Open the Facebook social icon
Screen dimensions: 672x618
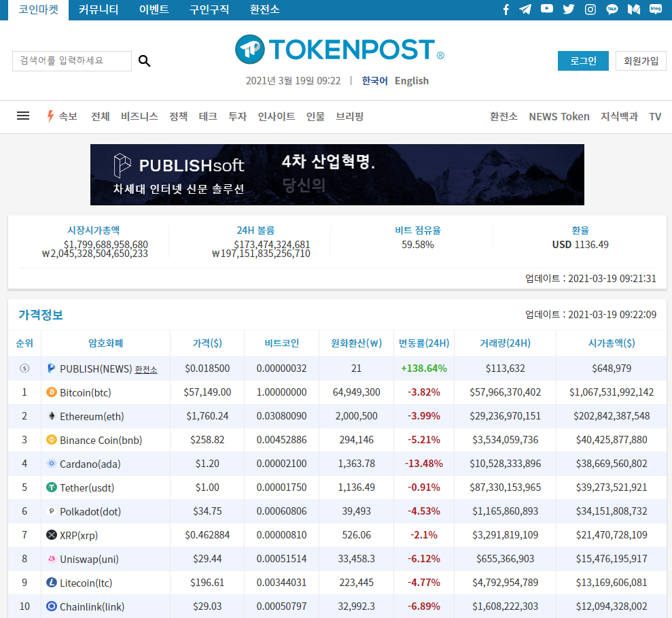506,10
